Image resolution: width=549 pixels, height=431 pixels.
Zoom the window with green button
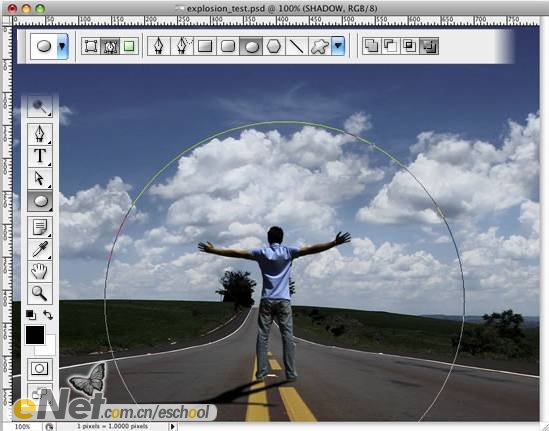click(x=40, y=8)
